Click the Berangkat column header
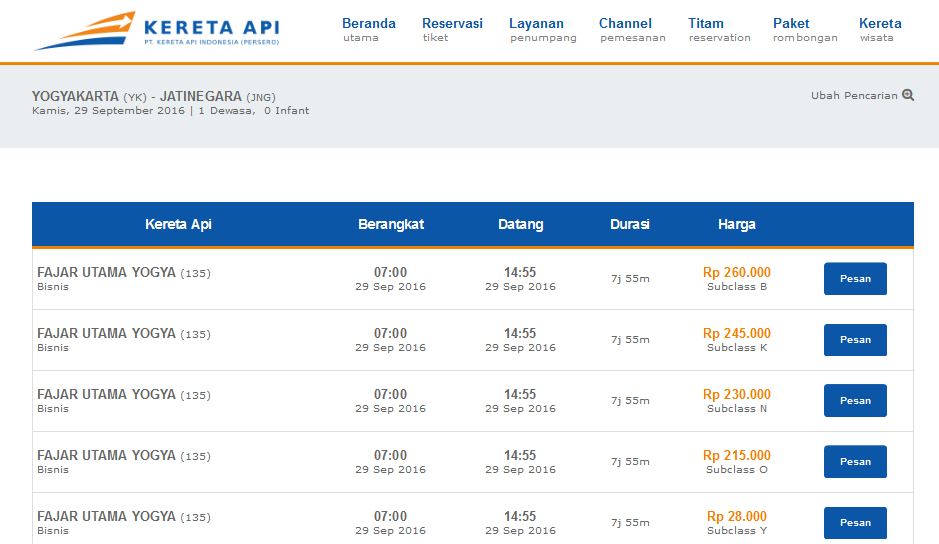Image resolution: width=939 pixels, height=544 pixels. click(x=391, y=225)
